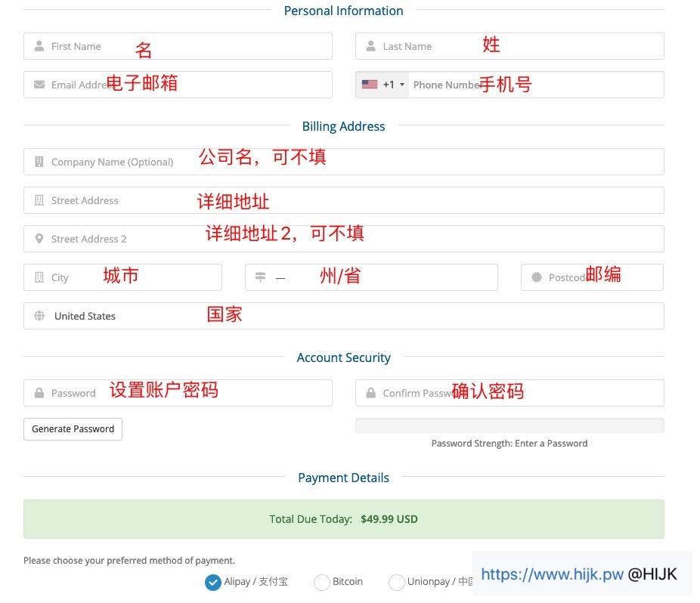The image size is (700, 603).
Task: Open the State/Province dropdown
Action: 370,277
